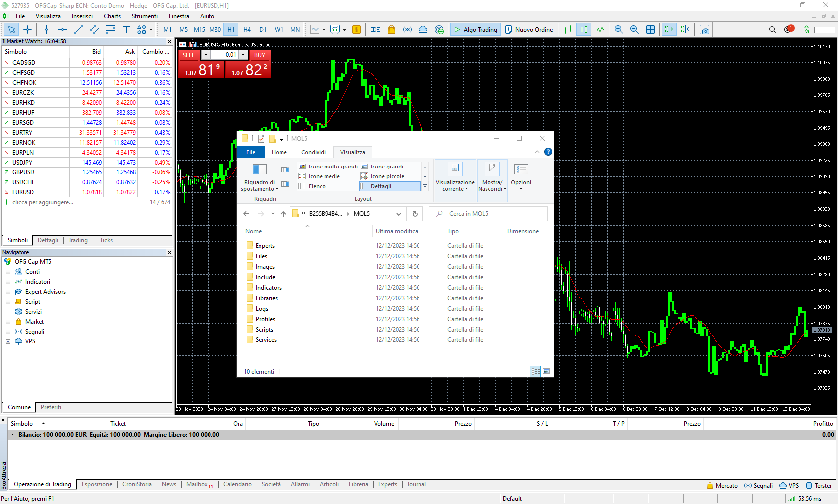Expand the Conti tree node
The height and width of the screenshot is (504, 838).
[8, 272]
